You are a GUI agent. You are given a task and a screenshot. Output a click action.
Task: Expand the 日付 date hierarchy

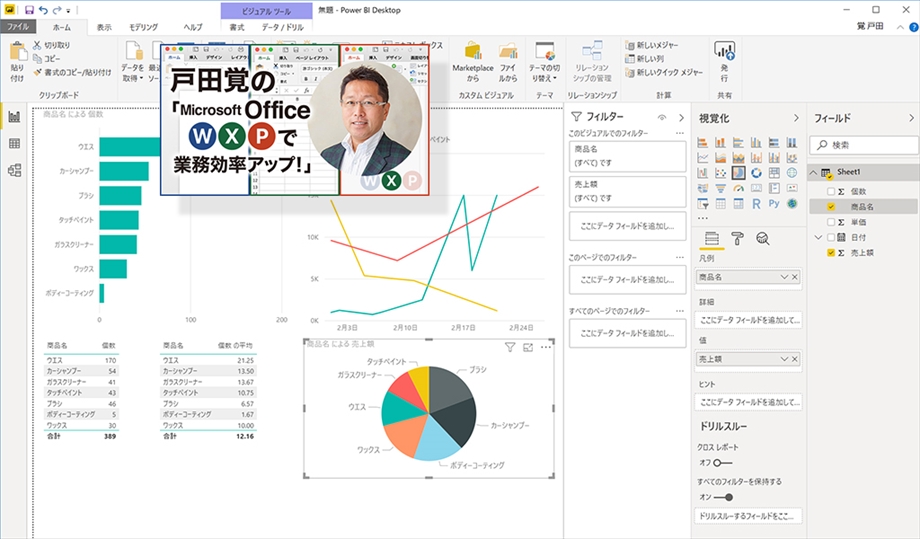(818, 238)
